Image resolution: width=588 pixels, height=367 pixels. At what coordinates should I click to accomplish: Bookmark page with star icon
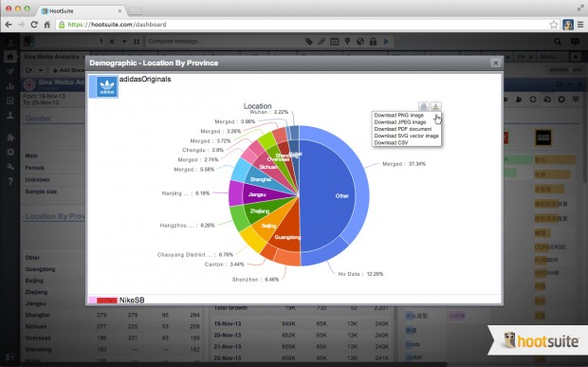(554, 25)
